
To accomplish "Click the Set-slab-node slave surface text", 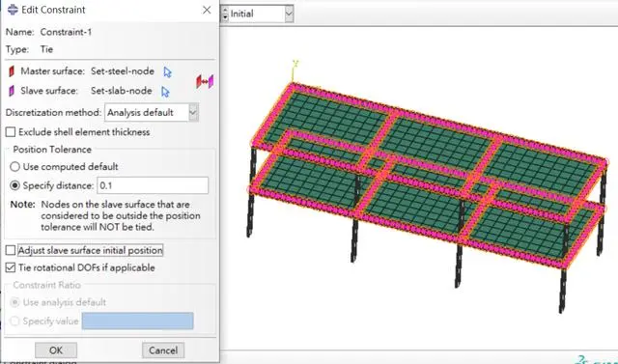I will [122, 91].
